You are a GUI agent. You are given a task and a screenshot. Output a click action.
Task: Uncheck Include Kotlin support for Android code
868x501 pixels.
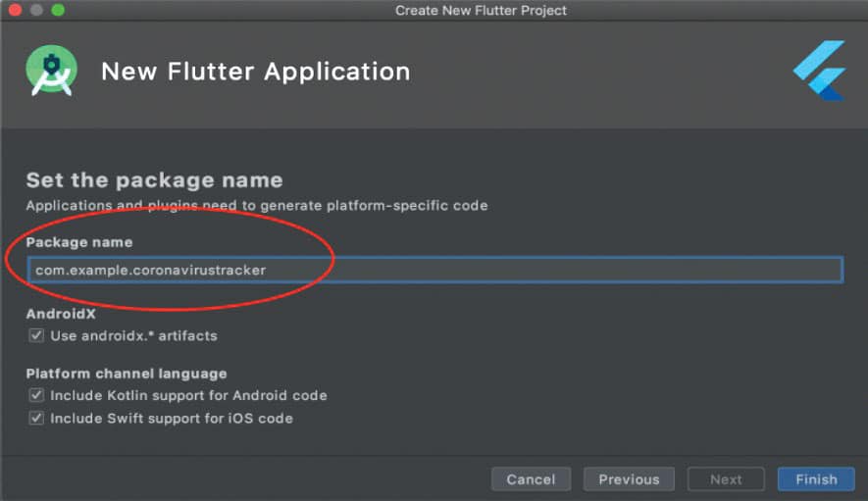point(36,395)
